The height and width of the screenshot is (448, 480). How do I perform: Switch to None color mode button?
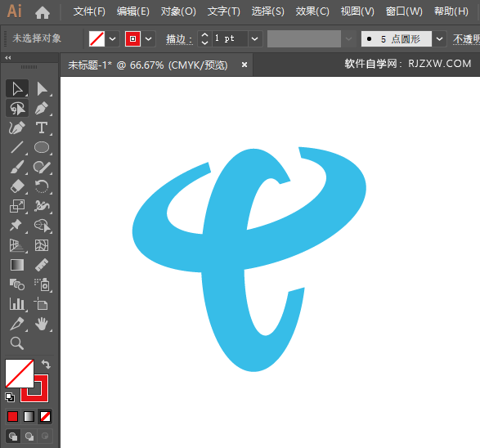(46, 416)
